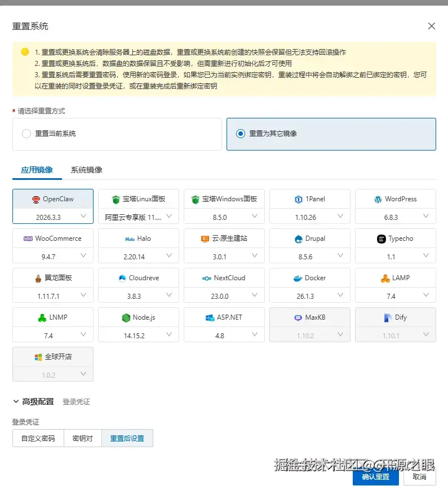Click the 翼龙面板 icon

(x=38, y=279)
